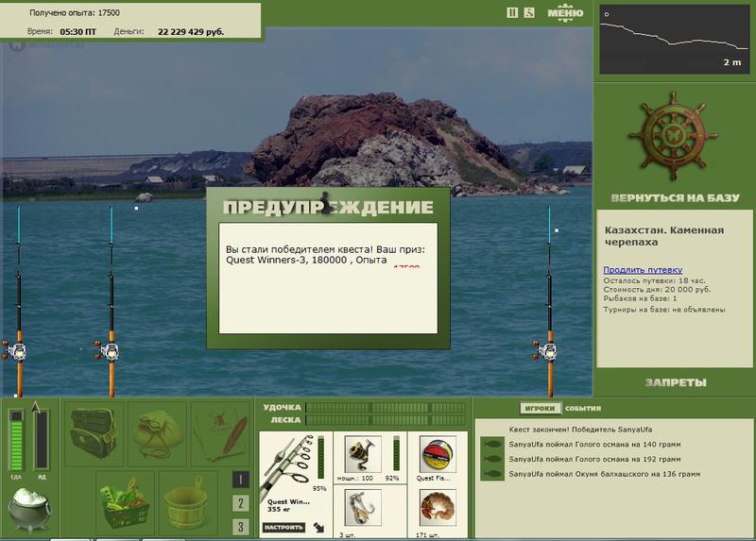
Task: Select rod slot 3
Action: click(x=241, y=527)
